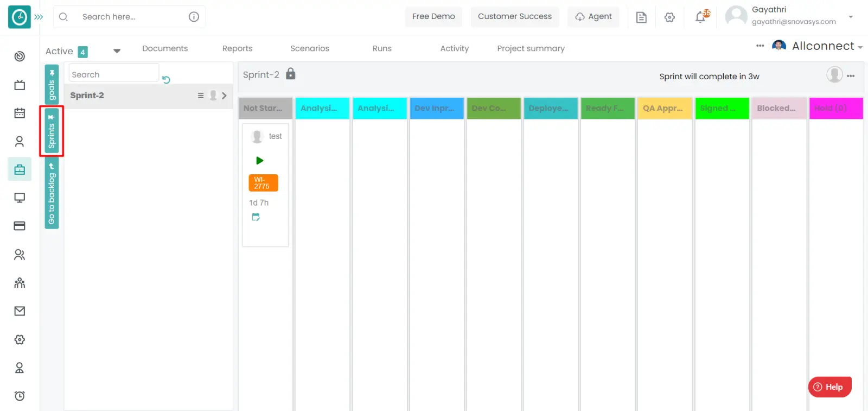Click the refresh icon beside search
This screenshot has width=868, height=411.
166,80
